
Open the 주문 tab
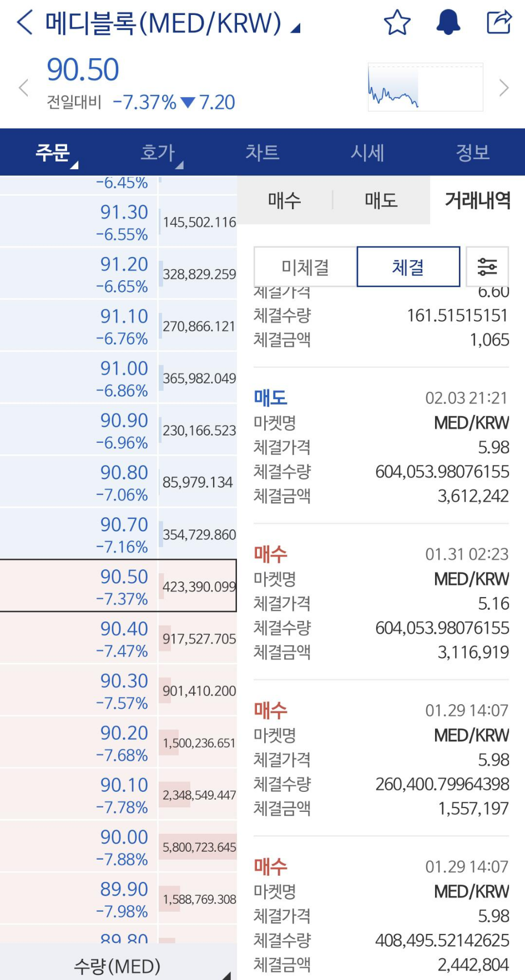[x=53, y=152]
